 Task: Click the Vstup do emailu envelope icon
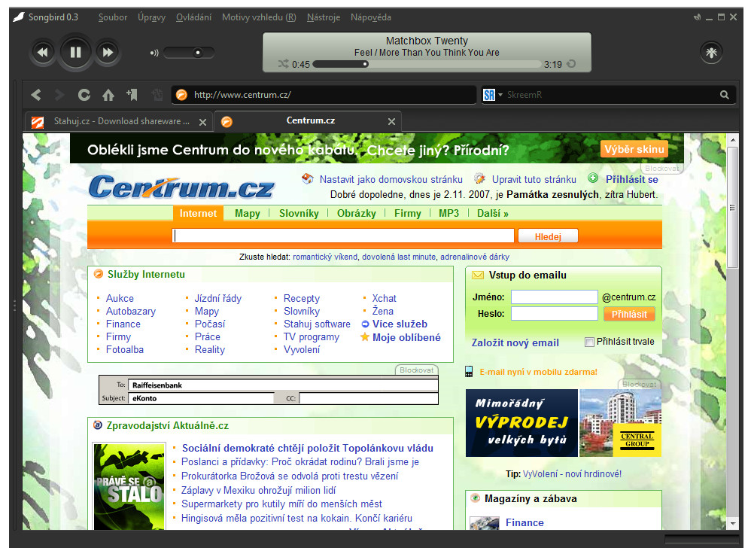click(478, 275)
